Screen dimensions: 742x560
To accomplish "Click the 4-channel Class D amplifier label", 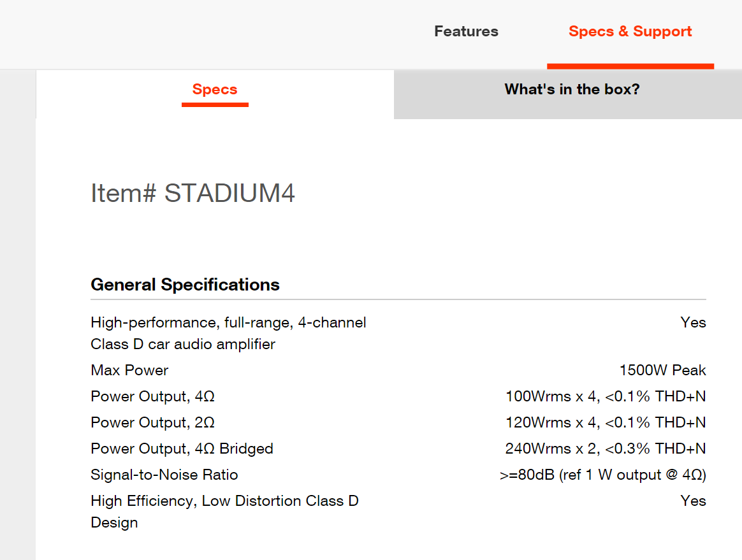I will pos(228,333).
